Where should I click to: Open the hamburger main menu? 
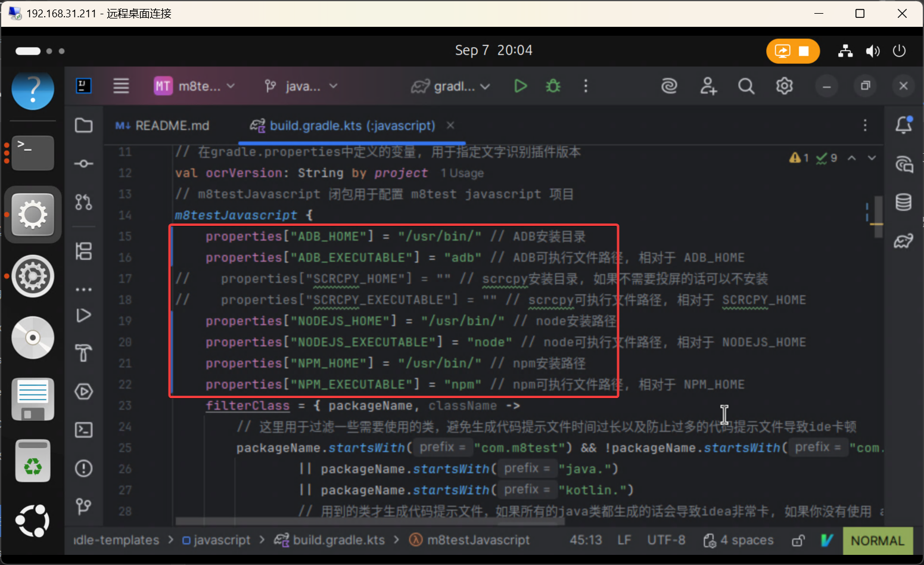tap(121, 86)
